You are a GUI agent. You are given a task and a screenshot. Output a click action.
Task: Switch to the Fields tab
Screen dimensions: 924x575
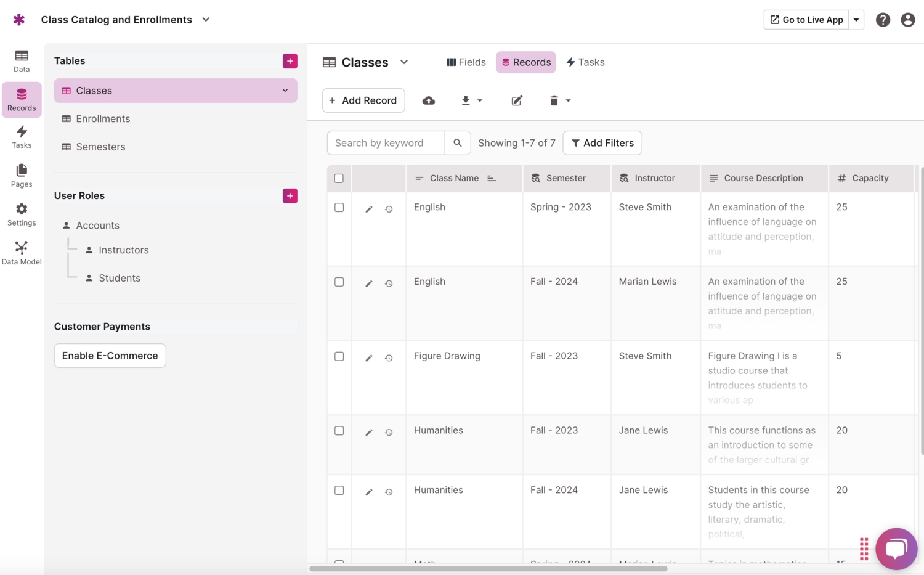466,62
